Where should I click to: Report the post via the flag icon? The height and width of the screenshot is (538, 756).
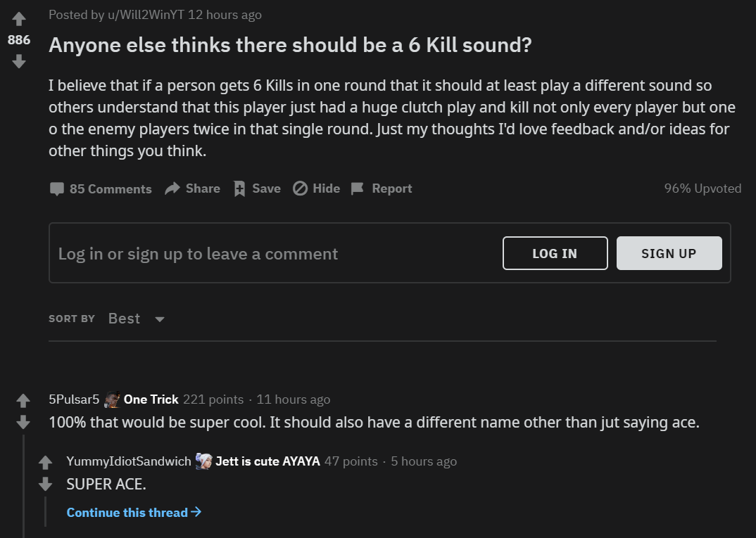(359, 188)
